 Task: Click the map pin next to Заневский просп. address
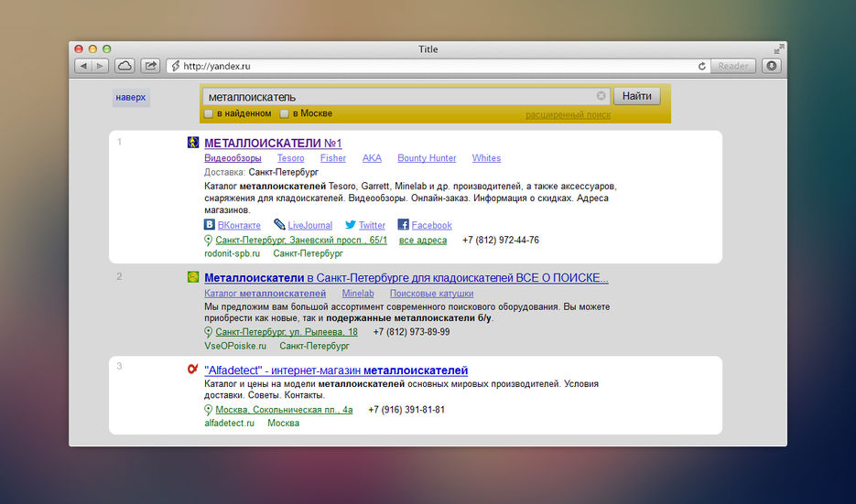208,240
